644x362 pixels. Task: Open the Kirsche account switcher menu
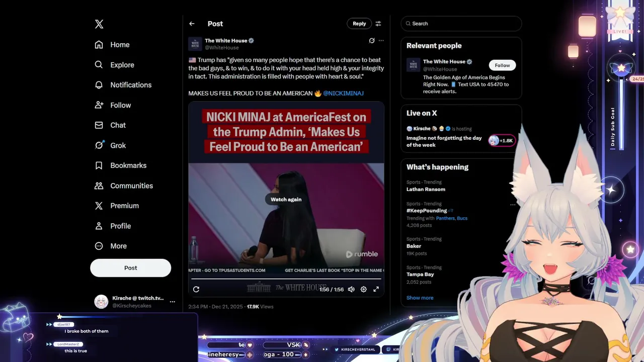point(172,302)
